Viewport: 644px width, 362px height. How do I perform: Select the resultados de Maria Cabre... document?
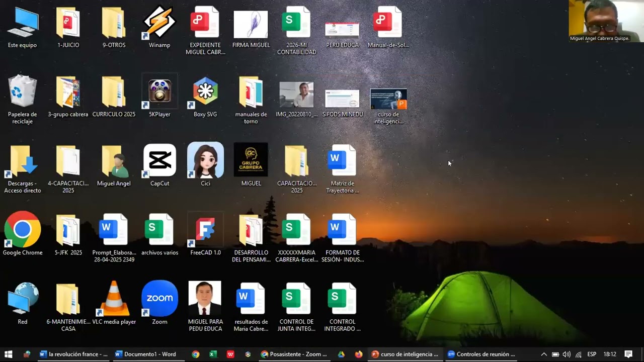pos(251,307)
